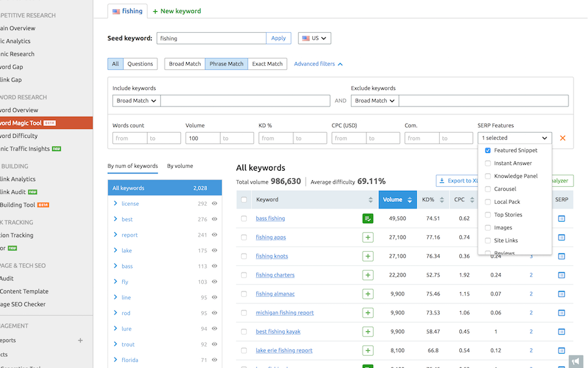The height and width of the screenshot is (368, 588).
Task: Add fishing knots to Keyword Analyzer
Action: (368, 256)
